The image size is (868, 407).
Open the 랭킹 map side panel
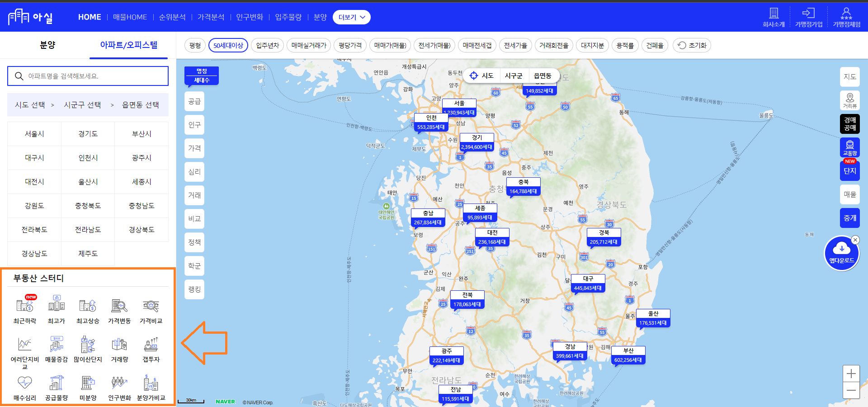click(194, 289)
